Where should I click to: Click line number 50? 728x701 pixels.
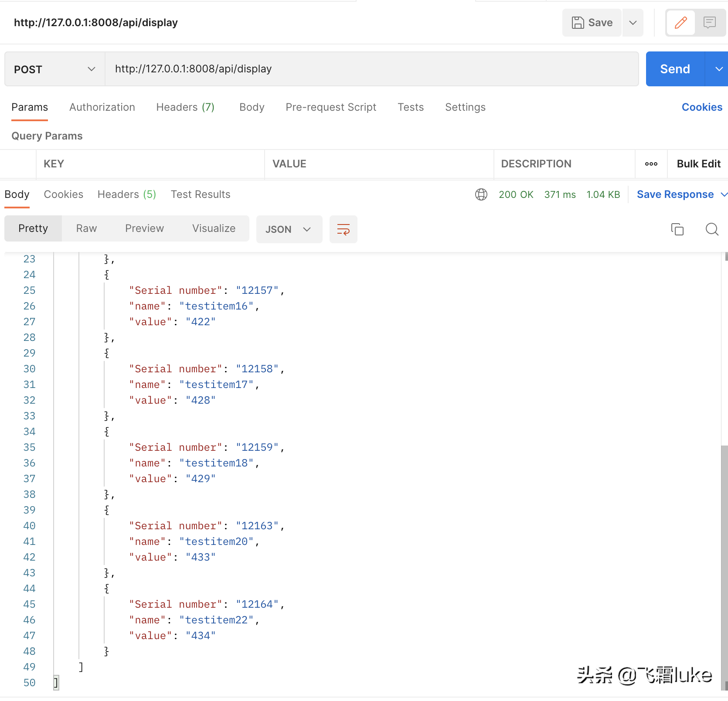(29, 683)
